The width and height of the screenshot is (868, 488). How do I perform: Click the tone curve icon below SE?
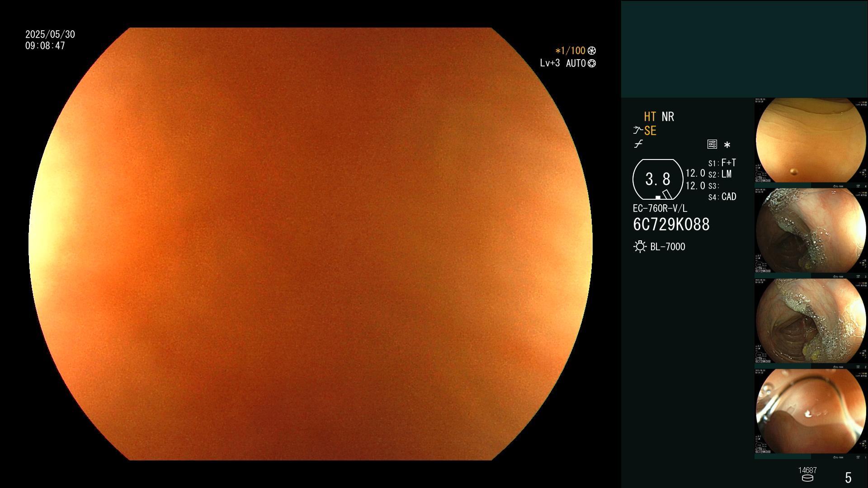(x=638, y=144)
